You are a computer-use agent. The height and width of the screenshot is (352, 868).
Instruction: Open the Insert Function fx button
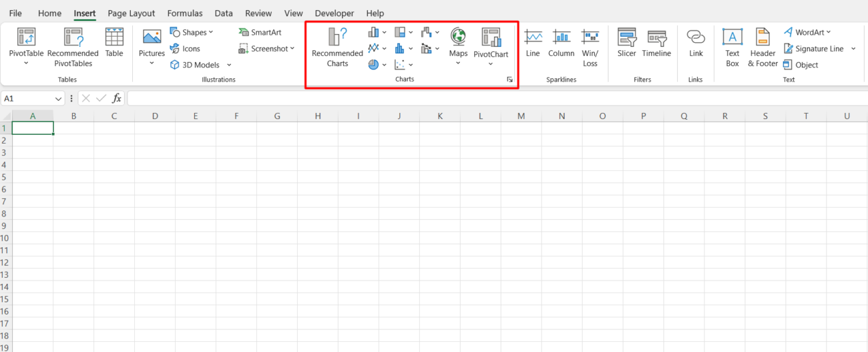click(x=117, y=98)
